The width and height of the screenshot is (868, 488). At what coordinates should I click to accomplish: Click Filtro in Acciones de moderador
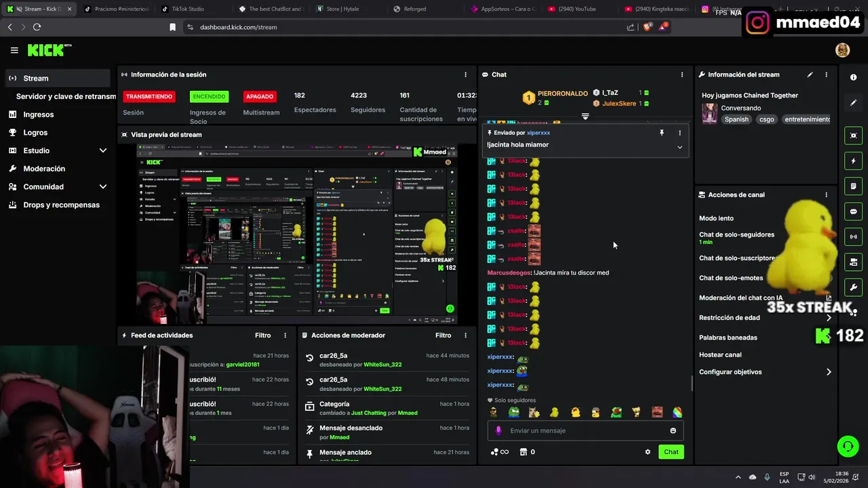[443, 335]
